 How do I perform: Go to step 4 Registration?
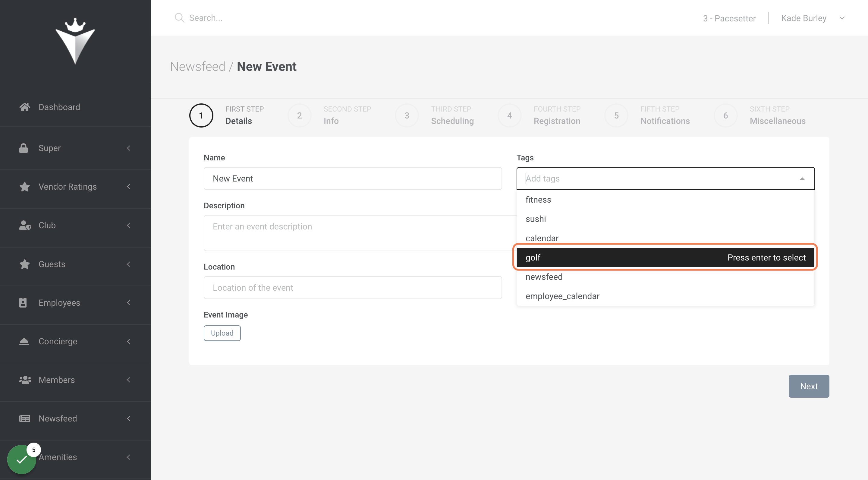tap(539, 115)
